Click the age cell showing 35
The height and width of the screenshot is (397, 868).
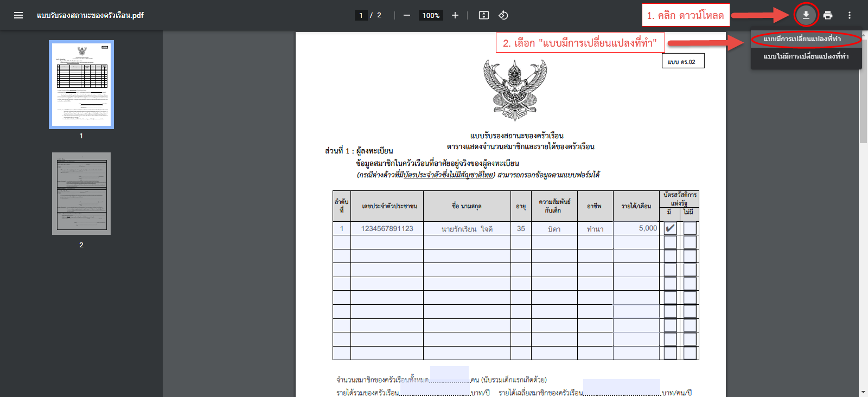click(521, 228)
